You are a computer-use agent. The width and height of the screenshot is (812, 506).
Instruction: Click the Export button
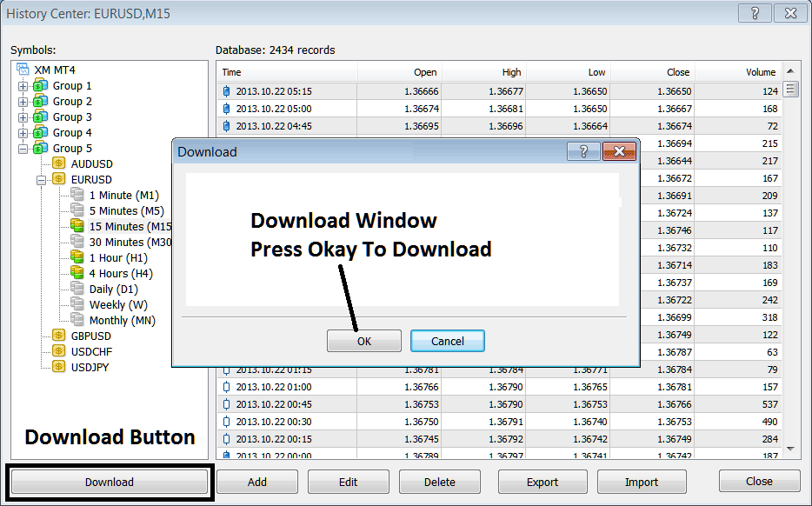coord(542,482)
